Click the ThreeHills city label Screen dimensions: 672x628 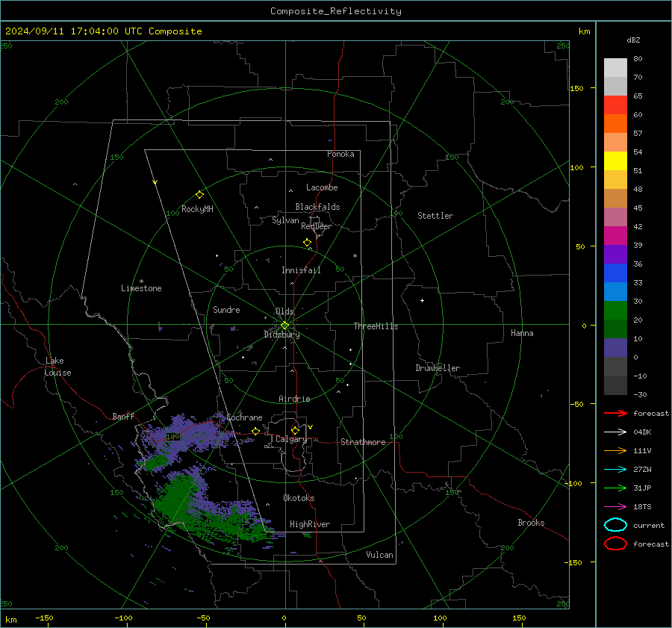[376, 326]
